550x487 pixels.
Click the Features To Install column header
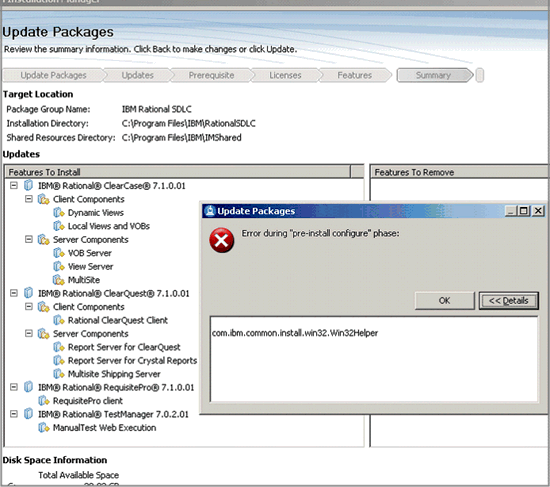pyautogui.click(x=177, y=172)
